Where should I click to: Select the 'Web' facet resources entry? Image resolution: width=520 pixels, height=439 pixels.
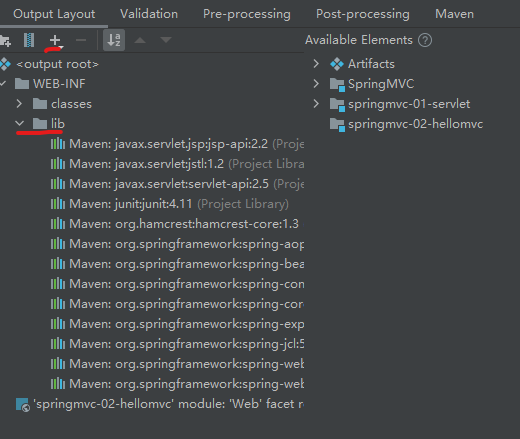160,404
